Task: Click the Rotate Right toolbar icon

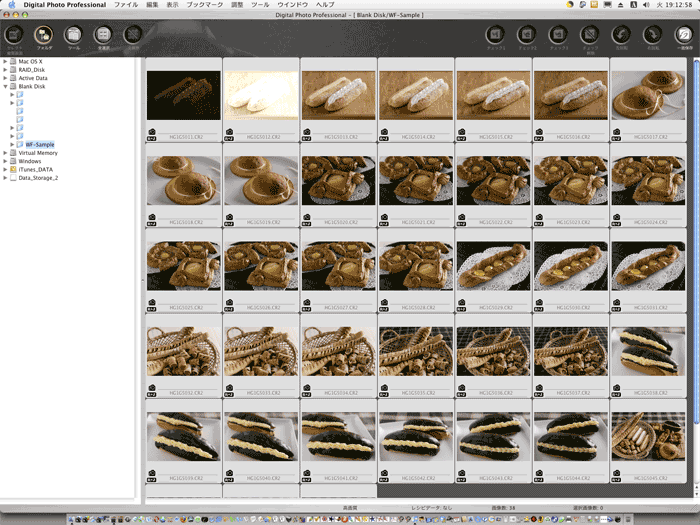Action: coord(652,36)
